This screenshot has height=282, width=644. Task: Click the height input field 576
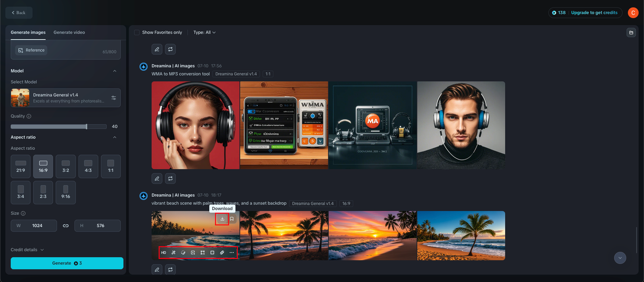pos(98,226)
